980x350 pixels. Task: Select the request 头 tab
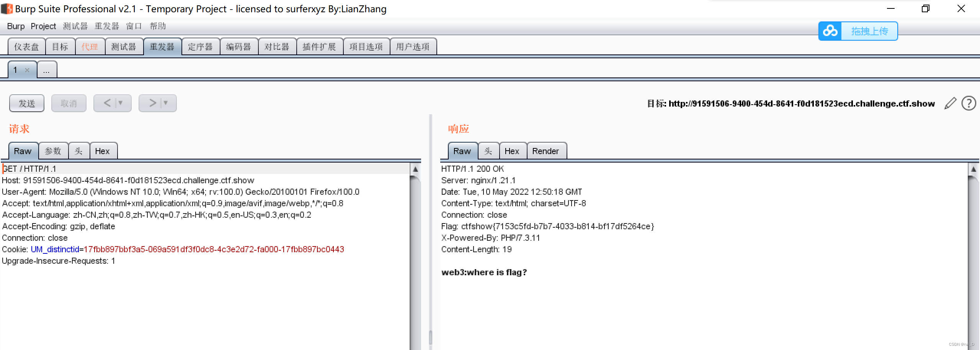click(x=79, y=151)
